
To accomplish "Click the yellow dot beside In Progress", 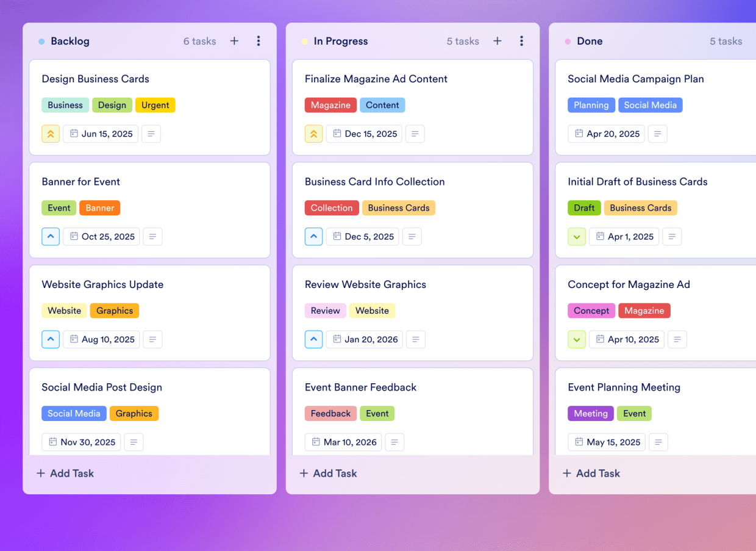I will tap(304, 41).
